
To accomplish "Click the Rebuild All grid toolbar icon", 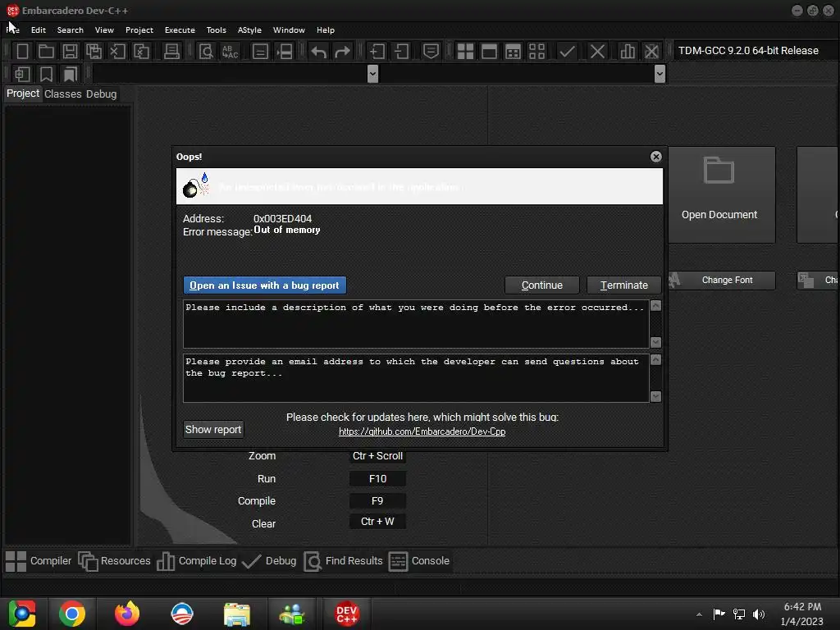I will [536, 52].
